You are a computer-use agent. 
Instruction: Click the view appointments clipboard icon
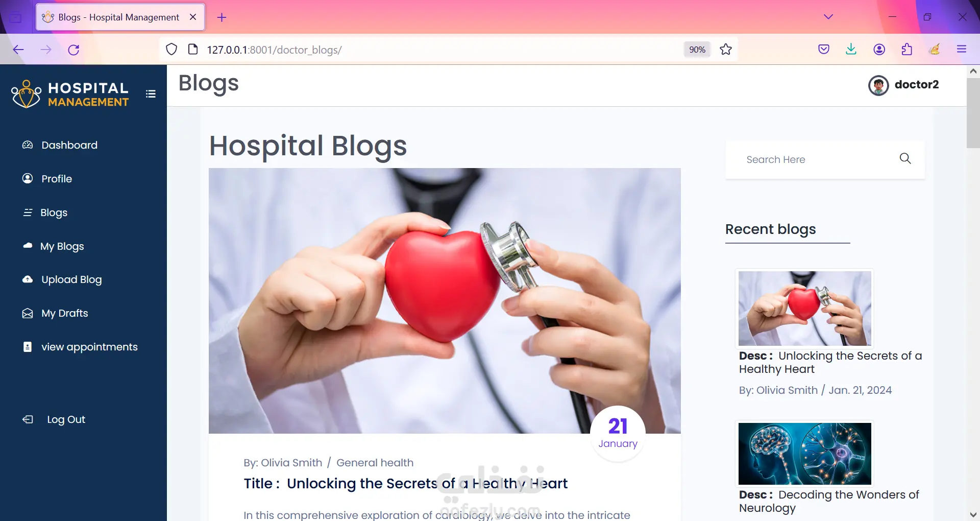pyautogui.click(x=28, y=347)
